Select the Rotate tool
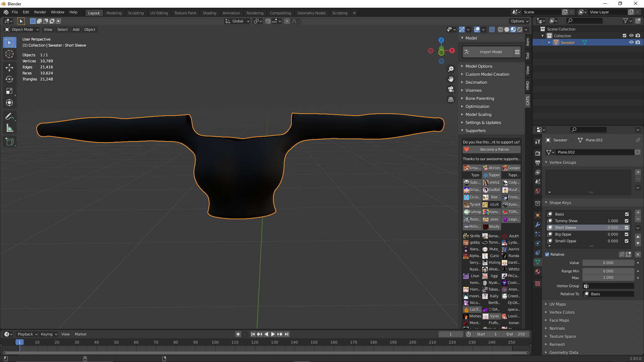The width and height of the screenshot is (644, 362). [x=9, y=79]
